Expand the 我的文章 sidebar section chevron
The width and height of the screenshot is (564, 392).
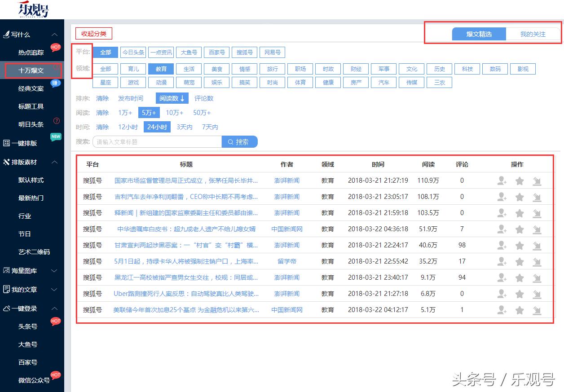point(54,290)
